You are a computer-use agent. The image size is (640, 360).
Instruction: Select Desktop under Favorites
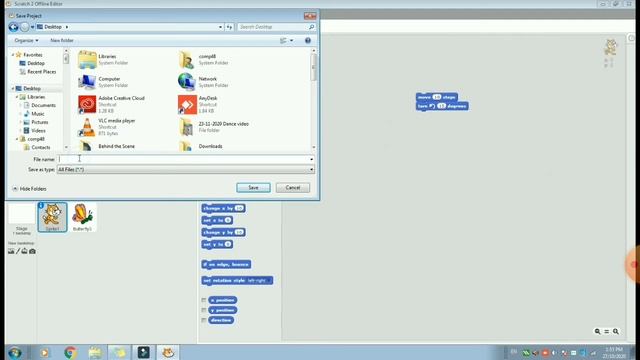(x=36, y=63)
